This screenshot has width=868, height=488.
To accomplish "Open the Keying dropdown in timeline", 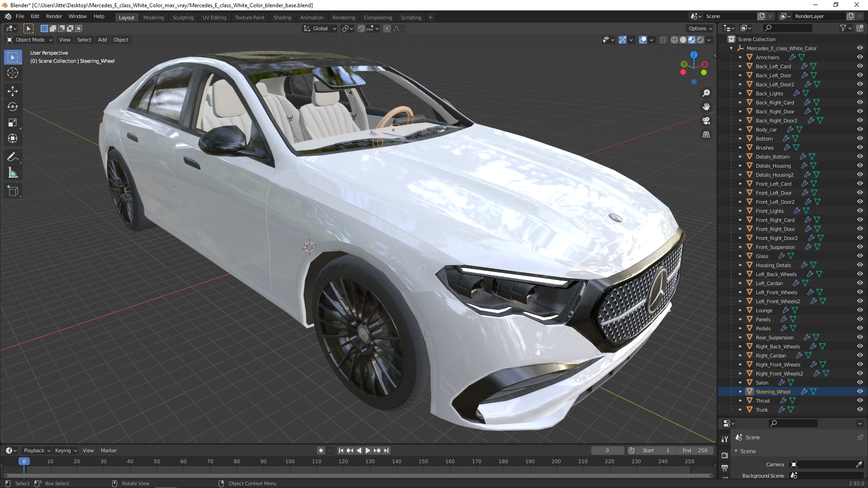I will [x=66, y=450].
